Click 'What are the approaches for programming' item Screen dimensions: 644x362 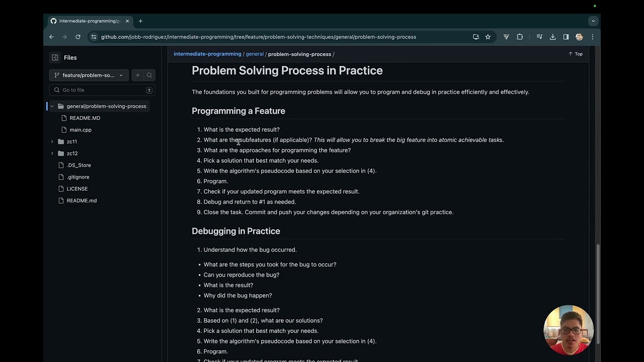click(x=277, y=150)
